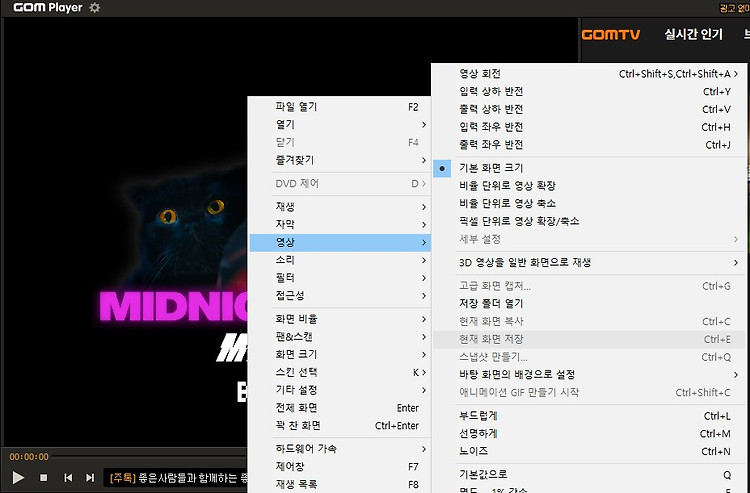Select 꽉 찬 화면 menu entry
The image size is (750, 493).
point(340,426)
